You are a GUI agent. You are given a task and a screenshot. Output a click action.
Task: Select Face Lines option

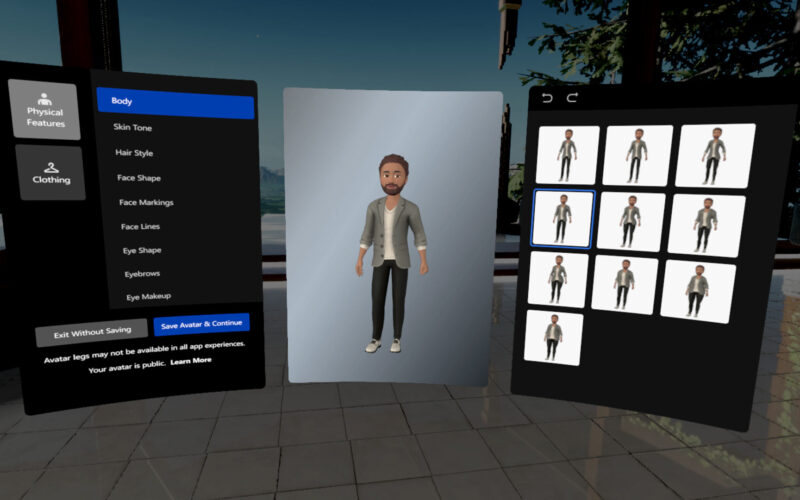140,226
